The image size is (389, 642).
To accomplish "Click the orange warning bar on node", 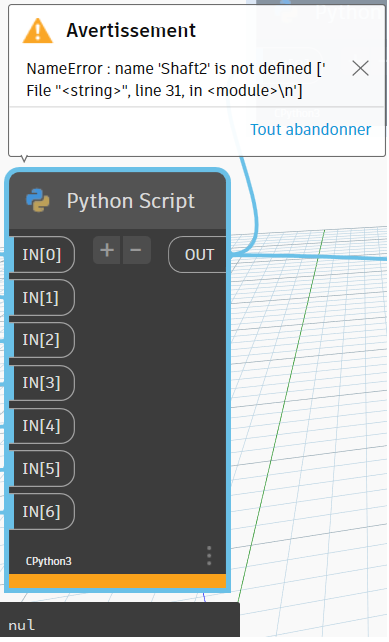I will pyautogui.click(x=118, y=581).
